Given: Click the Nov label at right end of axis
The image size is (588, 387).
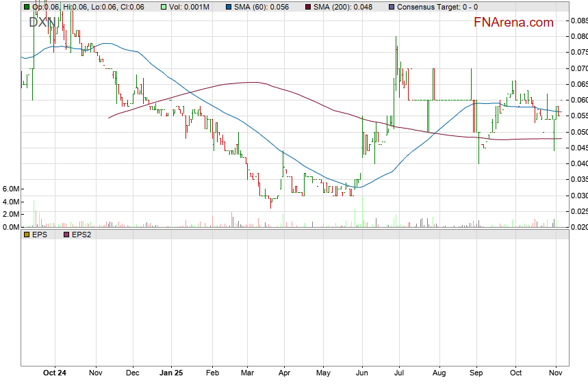Looking at the screenshot, I should click(555, 373).
